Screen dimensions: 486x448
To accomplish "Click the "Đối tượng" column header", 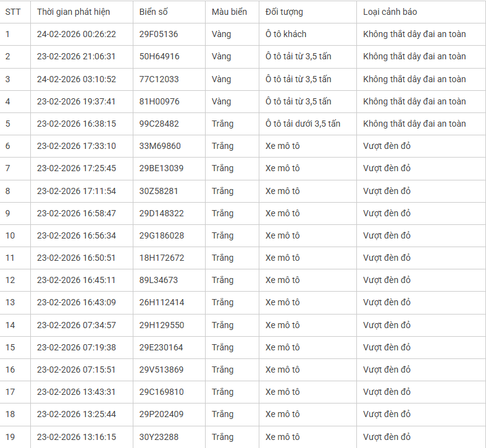I will tap(284, 12).
